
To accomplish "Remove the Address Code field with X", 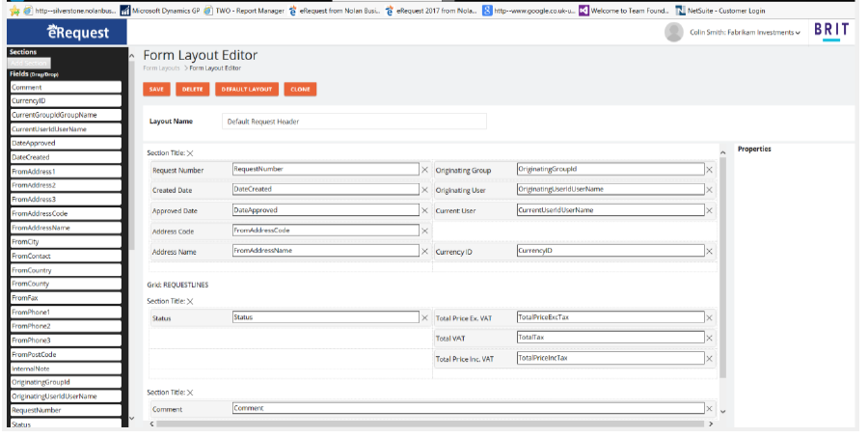I will tap(424, 231).
